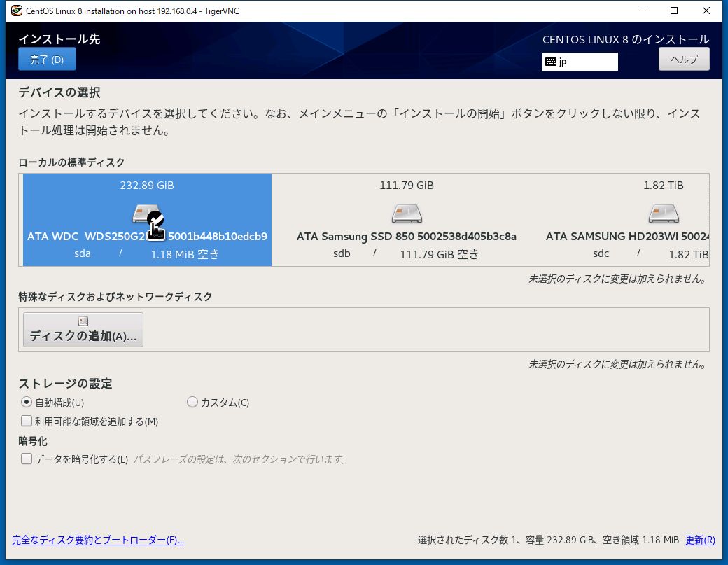Enable 利用可能な領域を追加する(M) checkbox
728x565 pixels.
(90, 421)
